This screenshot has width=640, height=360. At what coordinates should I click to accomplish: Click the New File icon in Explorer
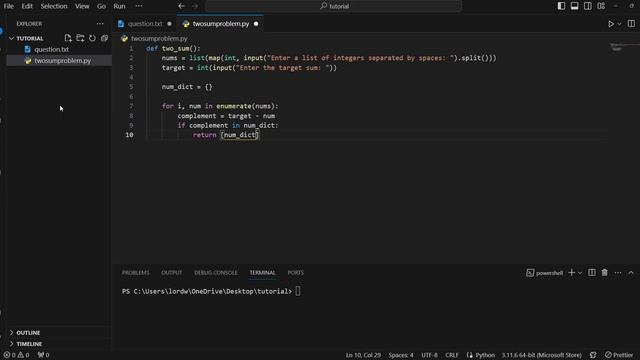click(68, 38)
